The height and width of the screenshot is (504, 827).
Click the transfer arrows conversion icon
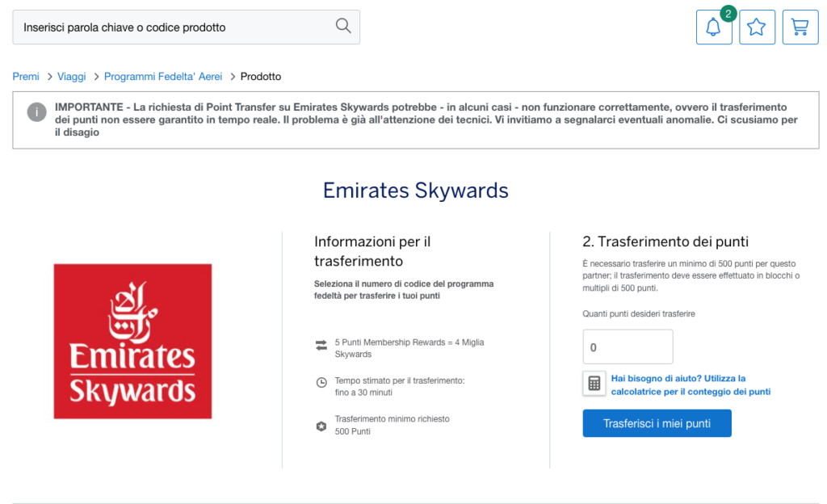coord(321,346)
